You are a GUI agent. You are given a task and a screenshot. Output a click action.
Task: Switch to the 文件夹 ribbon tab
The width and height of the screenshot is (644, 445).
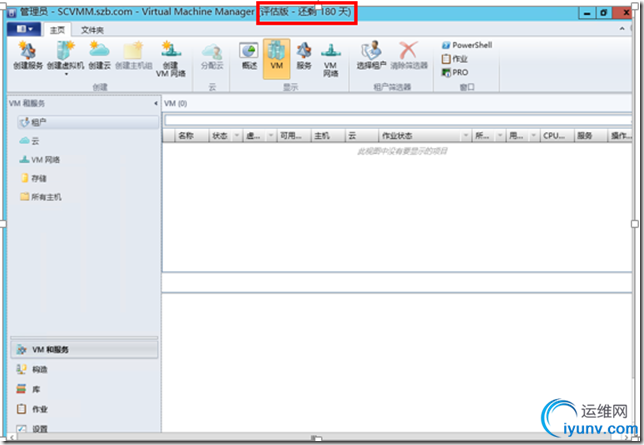click(x=92, y=30)
